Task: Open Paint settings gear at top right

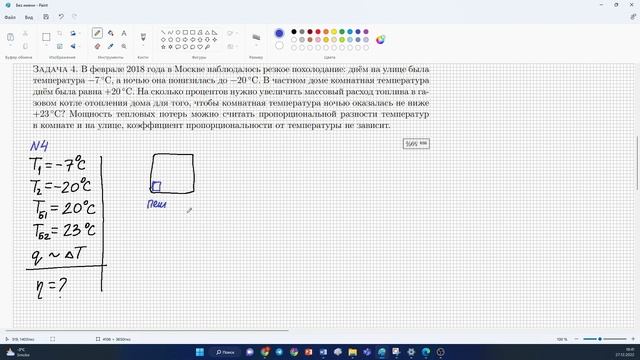Action: coord(633,17)
